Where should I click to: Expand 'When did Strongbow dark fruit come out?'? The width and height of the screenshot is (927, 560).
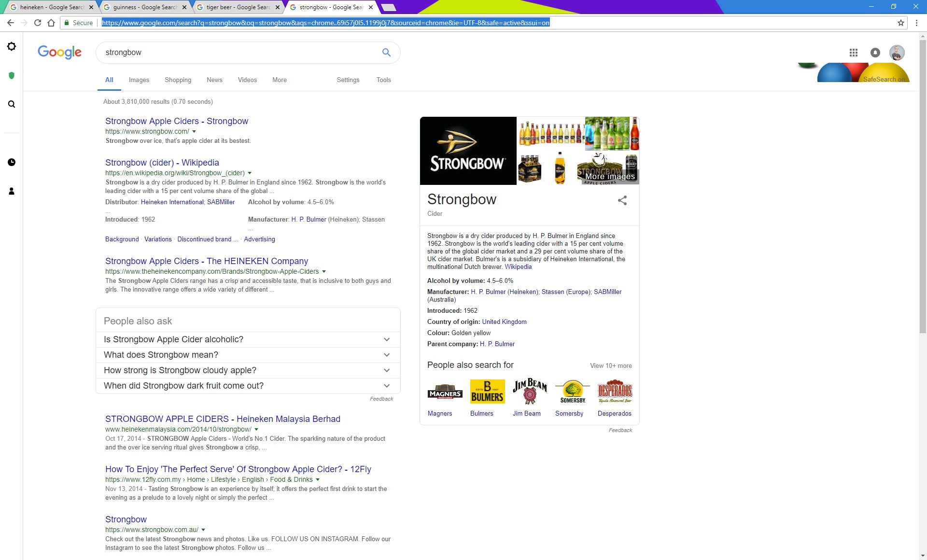248,386
